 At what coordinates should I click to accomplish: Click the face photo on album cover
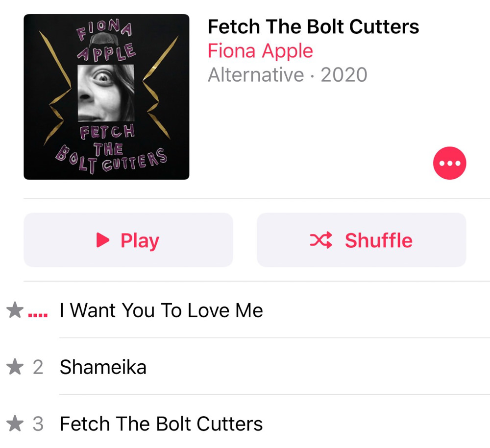106,93
